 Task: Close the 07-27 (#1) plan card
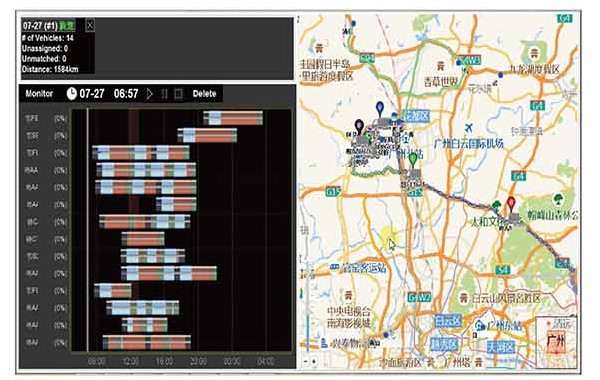click(90, 26)
